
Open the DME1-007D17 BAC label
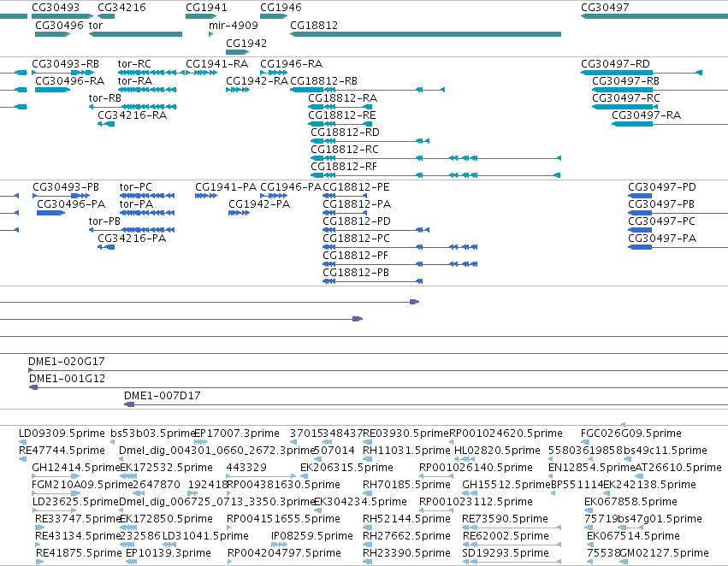click(162, 396)
